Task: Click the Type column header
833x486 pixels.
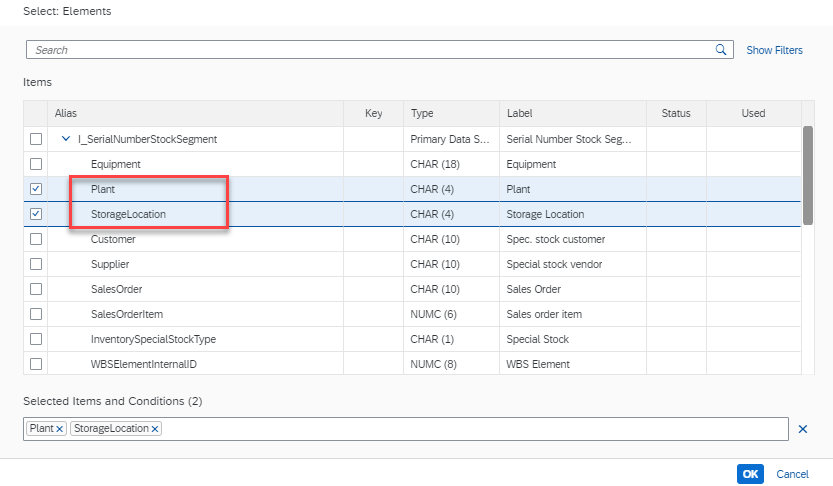Action: tap(452, 113)
